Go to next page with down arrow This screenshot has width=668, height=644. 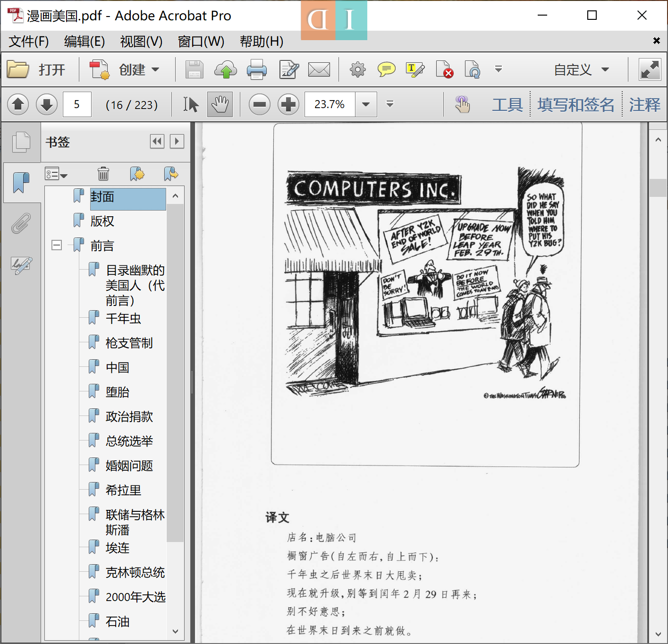(x=46, y=104)
